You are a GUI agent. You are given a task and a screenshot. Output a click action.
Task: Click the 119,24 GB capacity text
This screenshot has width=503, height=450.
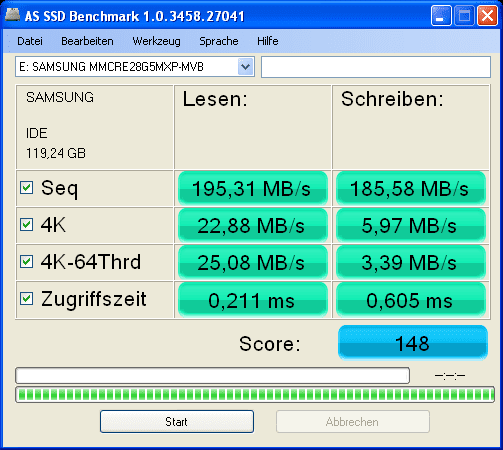pyautogui.click(x=56, y=153)
